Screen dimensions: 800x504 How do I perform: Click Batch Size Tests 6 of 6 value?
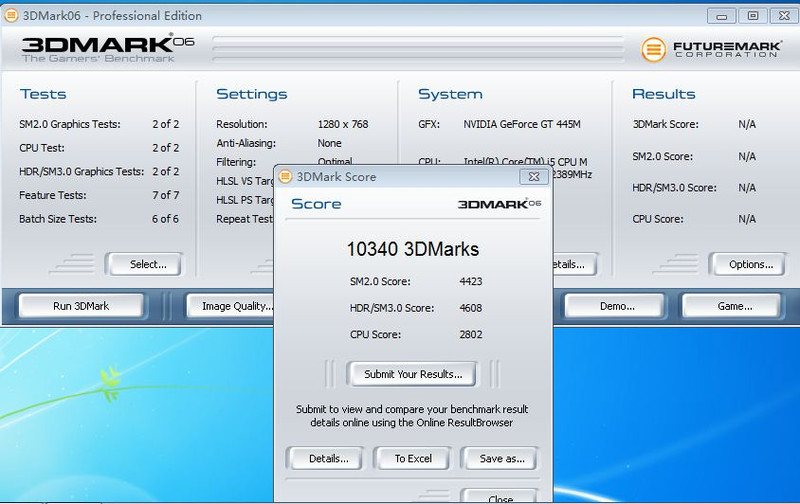pos(165,219)
